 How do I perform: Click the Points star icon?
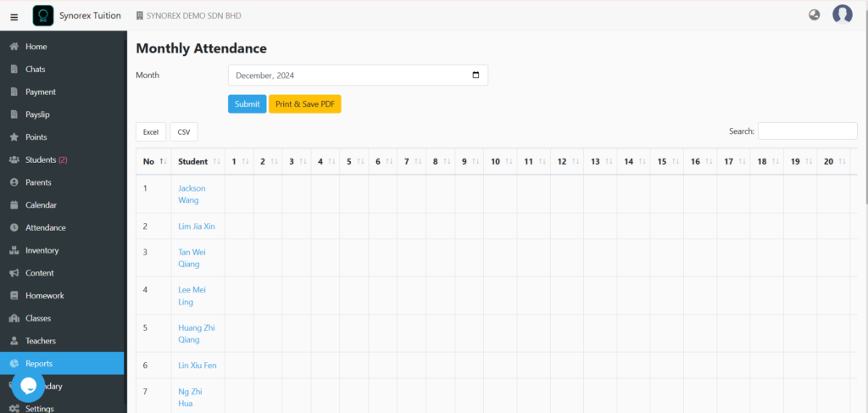coord(15,137)
